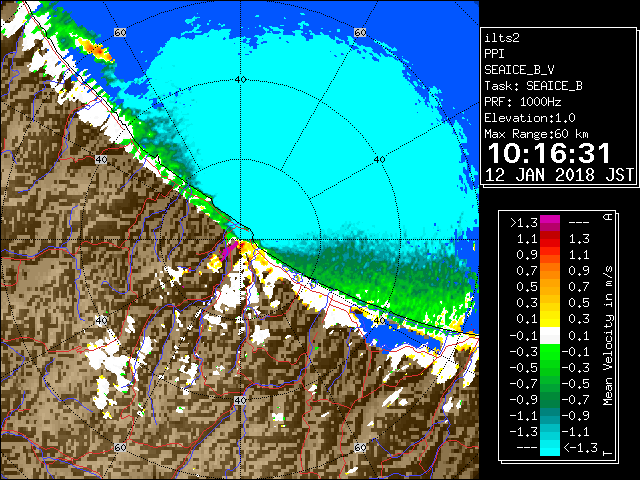Click the '<-1.3' legend label

580,448
